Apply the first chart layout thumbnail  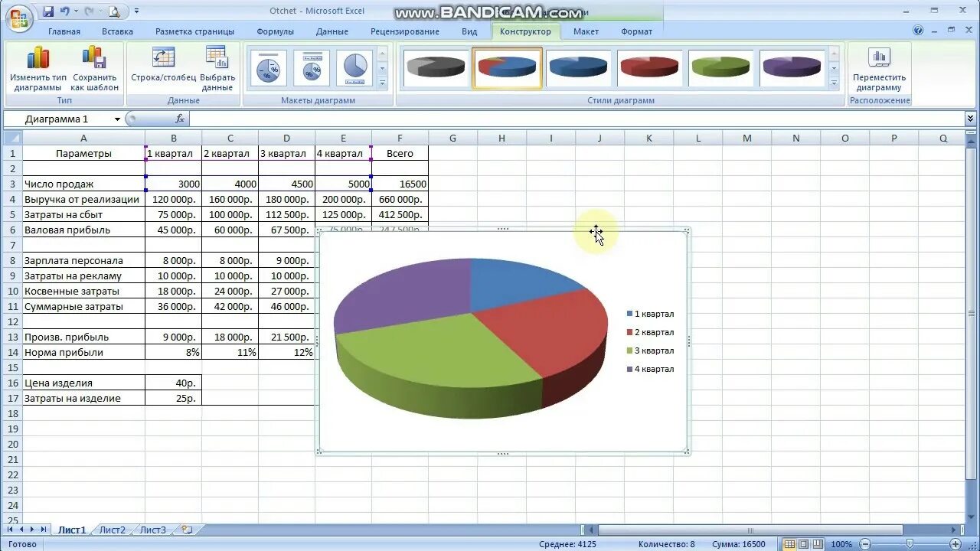click(268, 67)
